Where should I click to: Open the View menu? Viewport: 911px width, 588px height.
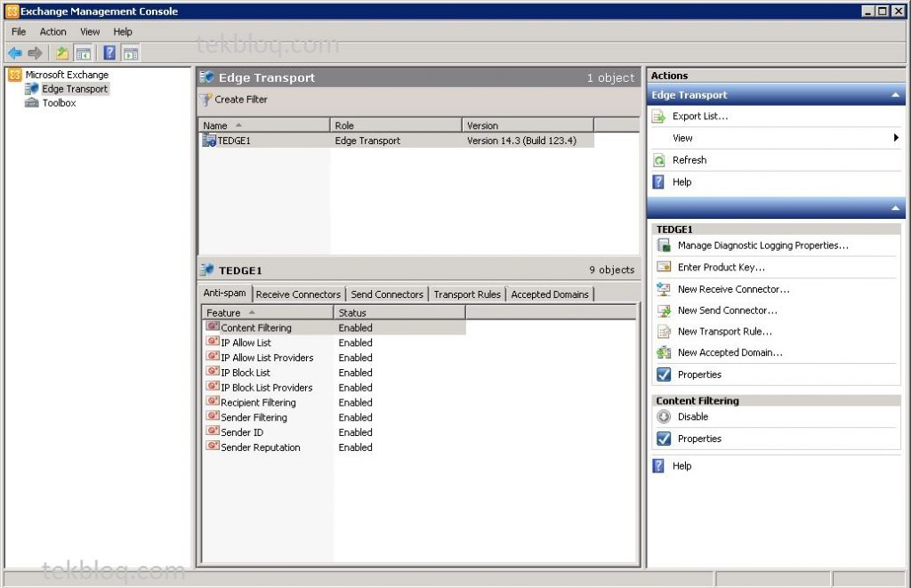tap(90, 32)
